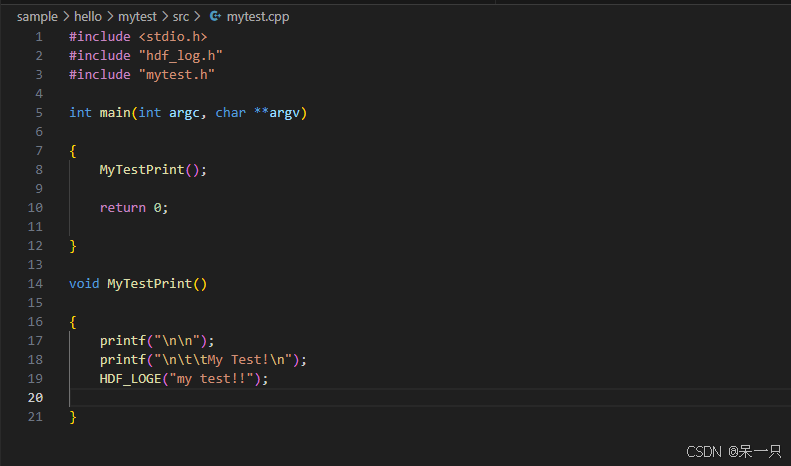Click 'void MyTestPrint()' definition on line 14
The height and width of the screenshot is (466, 791).
(138, 283)
